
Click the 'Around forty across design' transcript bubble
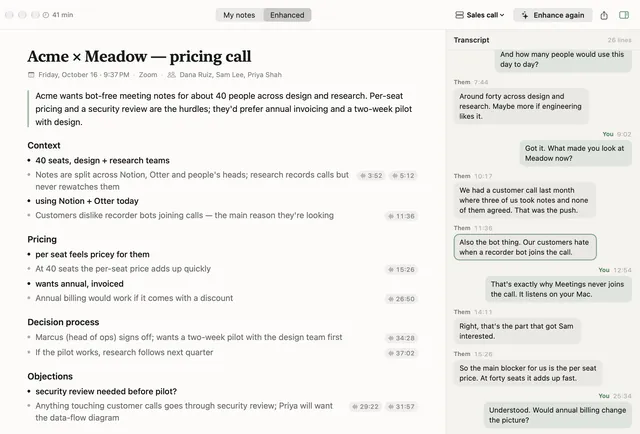[x=521, y=106]
